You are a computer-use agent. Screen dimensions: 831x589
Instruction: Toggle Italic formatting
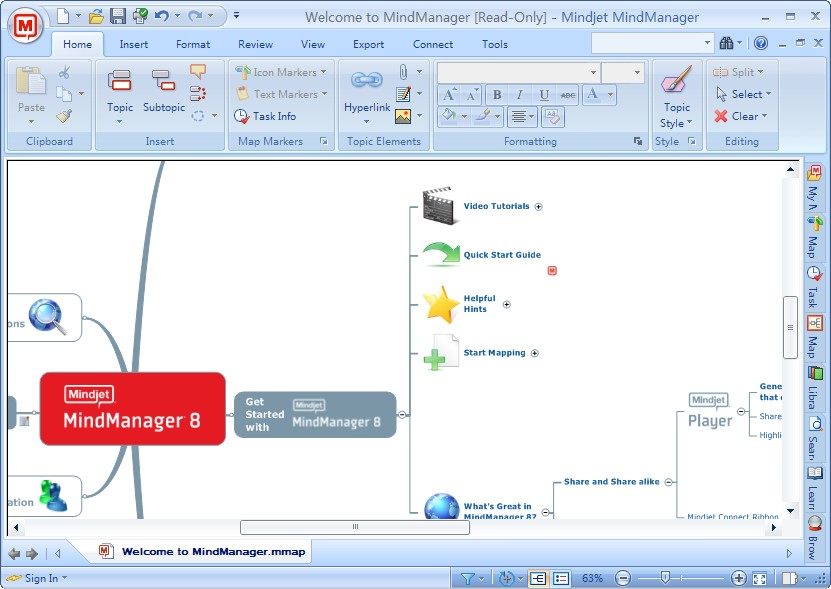(x=519, y=94)
